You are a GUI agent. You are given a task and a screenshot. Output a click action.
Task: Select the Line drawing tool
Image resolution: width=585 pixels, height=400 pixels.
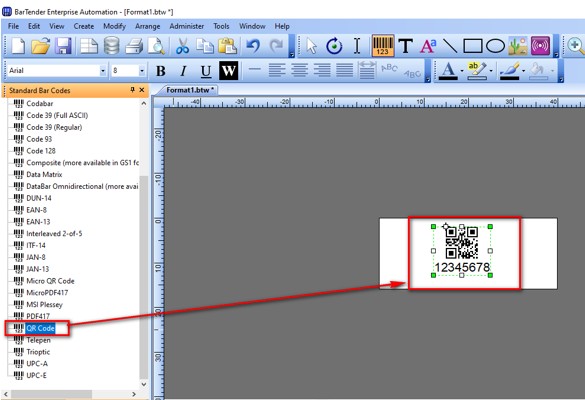[450, 46]
